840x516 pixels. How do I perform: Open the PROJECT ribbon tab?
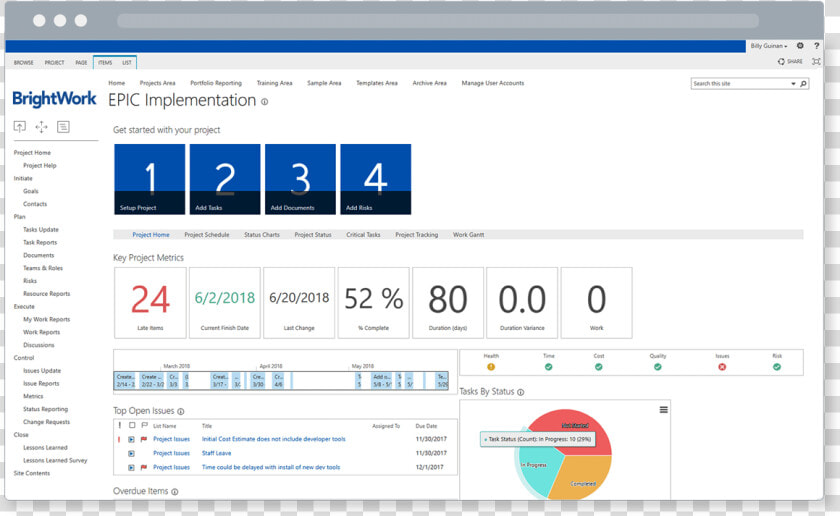pyautogui.click(x=54, y=63)
